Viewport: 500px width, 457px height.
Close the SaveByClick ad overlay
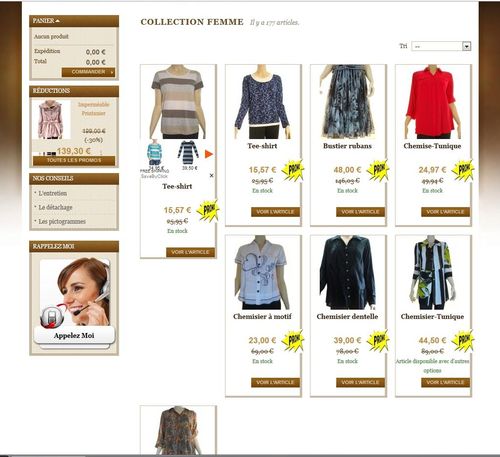click(211, 175)
